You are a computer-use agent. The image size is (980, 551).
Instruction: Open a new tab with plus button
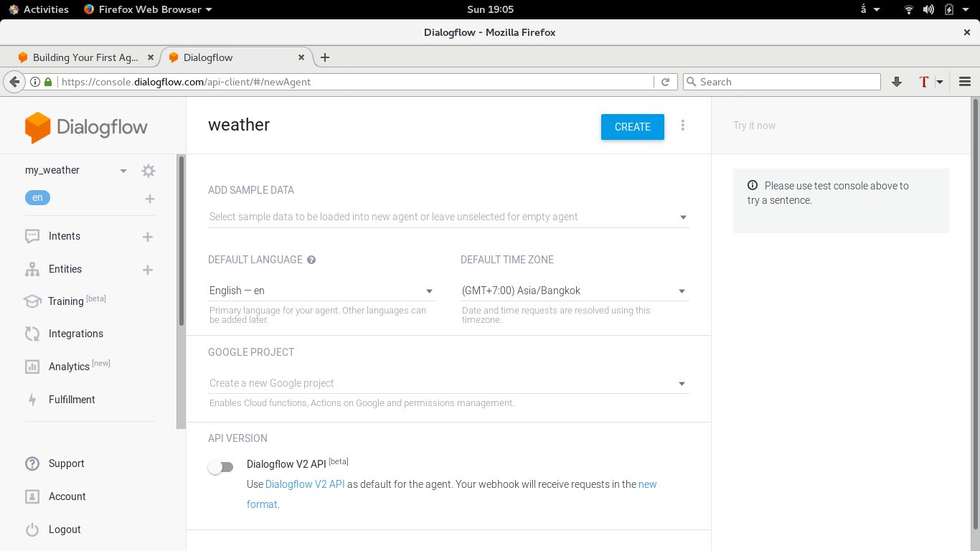click(x=325, y=57)
